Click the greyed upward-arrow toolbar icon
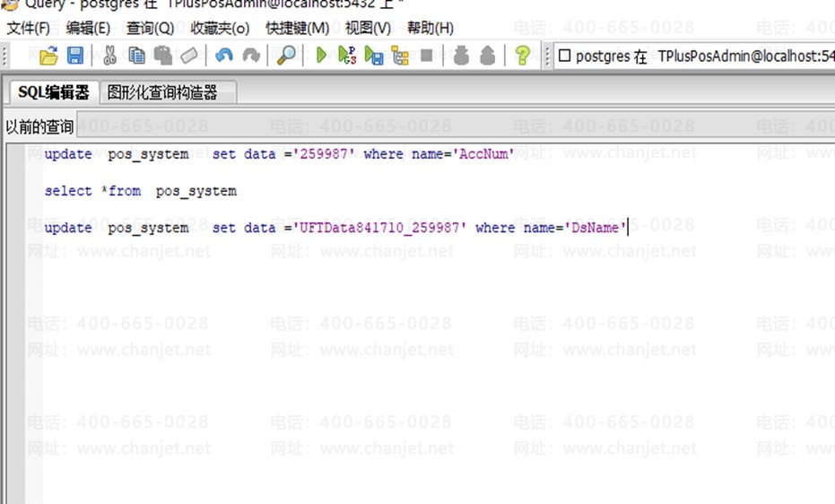This screenshot has height=504, width=835. pyautogui.click(x=487, y=56)
